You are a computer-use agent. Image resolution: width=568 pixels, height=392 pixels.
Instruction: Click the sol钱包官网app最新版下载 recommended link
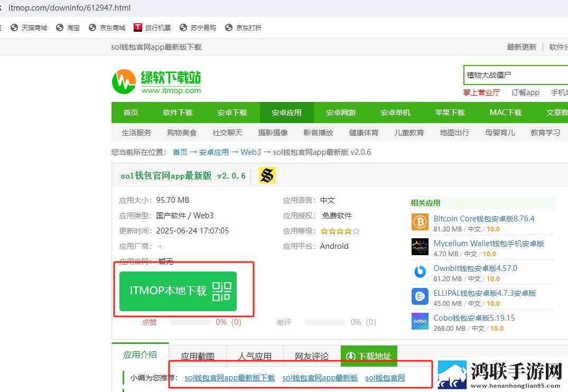pos(230,378)
